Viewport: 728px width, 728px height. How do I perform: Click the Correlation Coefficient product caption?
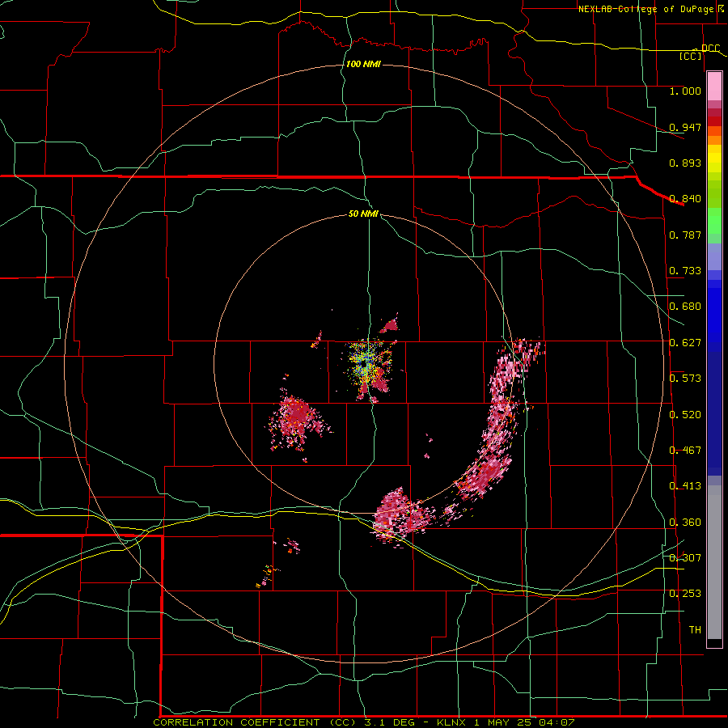(x=363, y=722)
